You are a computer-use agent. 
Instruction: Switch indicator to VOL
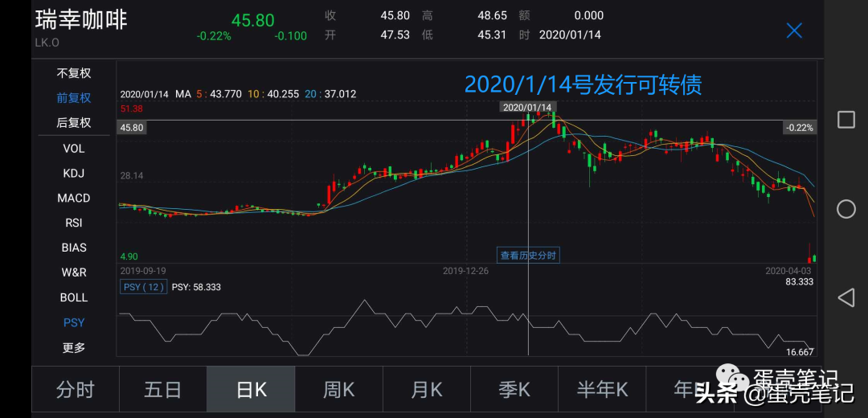[74, 149]
